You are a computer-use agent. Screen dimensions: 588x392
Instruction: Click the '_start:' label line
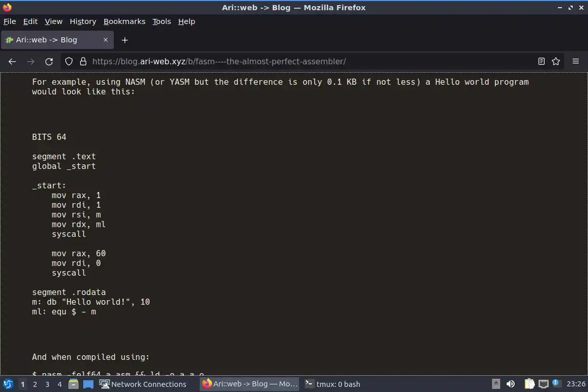[49, 186]
